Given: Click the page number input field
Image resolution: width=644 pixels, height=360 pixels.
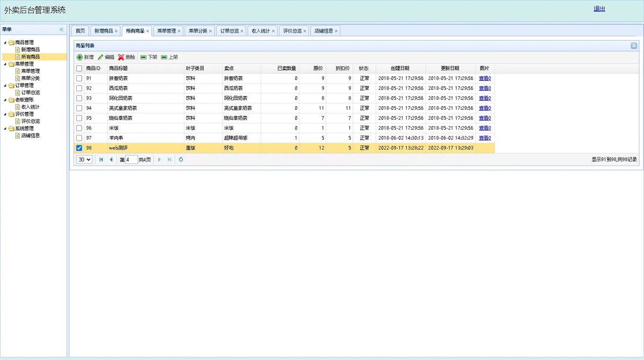Looking at the screenshot, I should (132, 160).
